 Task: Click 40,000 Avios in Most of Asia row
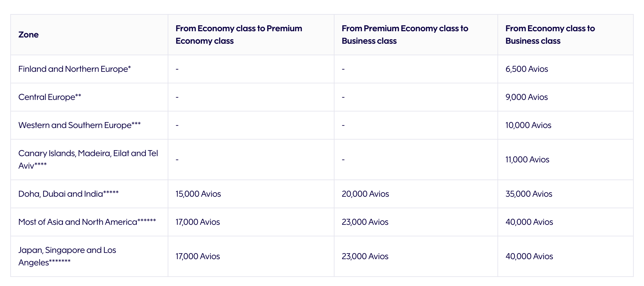pos(529,222)
